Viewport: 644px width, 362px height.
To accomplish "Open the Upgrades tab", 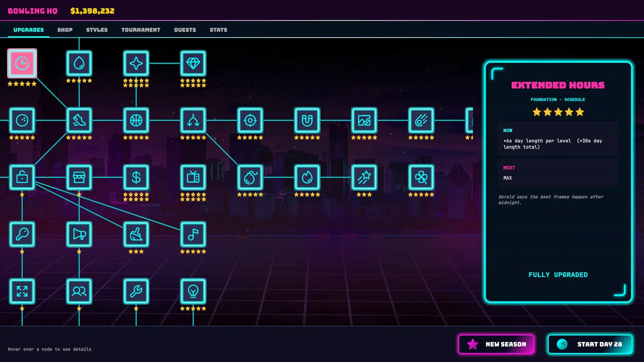I will tap(29, 30).
